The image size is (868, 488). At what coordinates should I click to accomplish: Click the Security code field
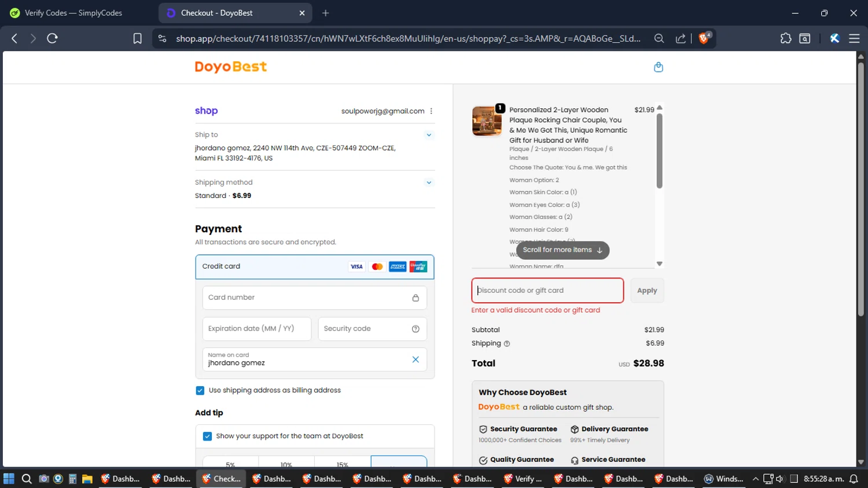coord(373,329)
